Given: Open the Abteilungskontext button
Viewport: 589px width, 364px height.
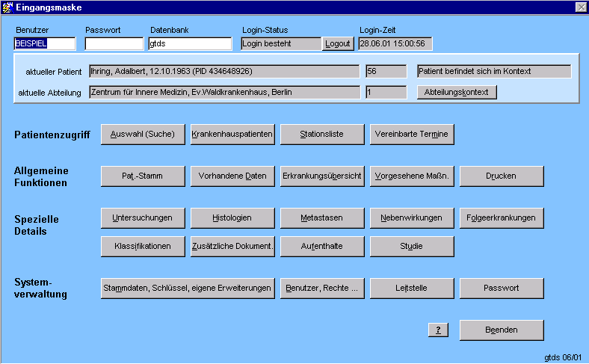Looking at the screenshot, I should tap(456, 93).
